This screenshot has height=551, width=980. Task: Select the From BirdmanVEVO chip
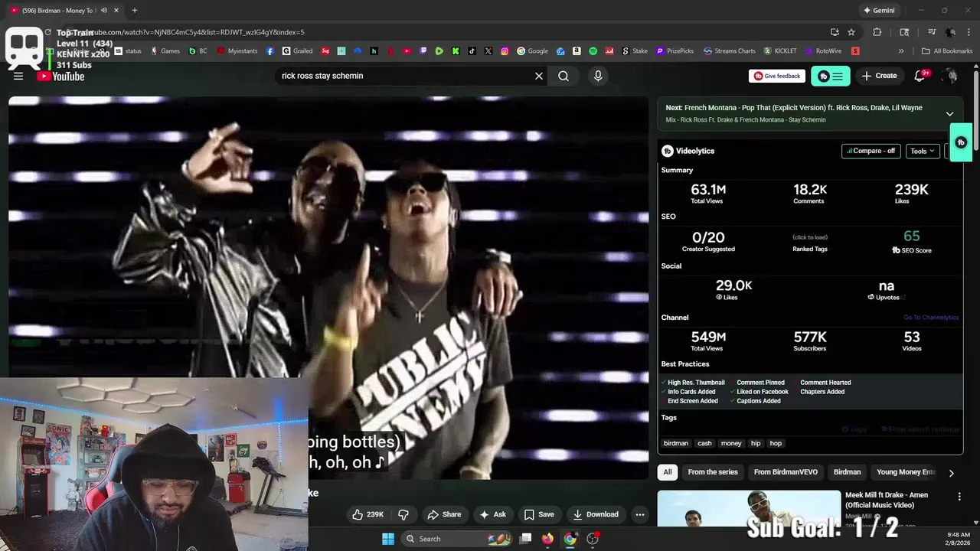tap(786, 472)
